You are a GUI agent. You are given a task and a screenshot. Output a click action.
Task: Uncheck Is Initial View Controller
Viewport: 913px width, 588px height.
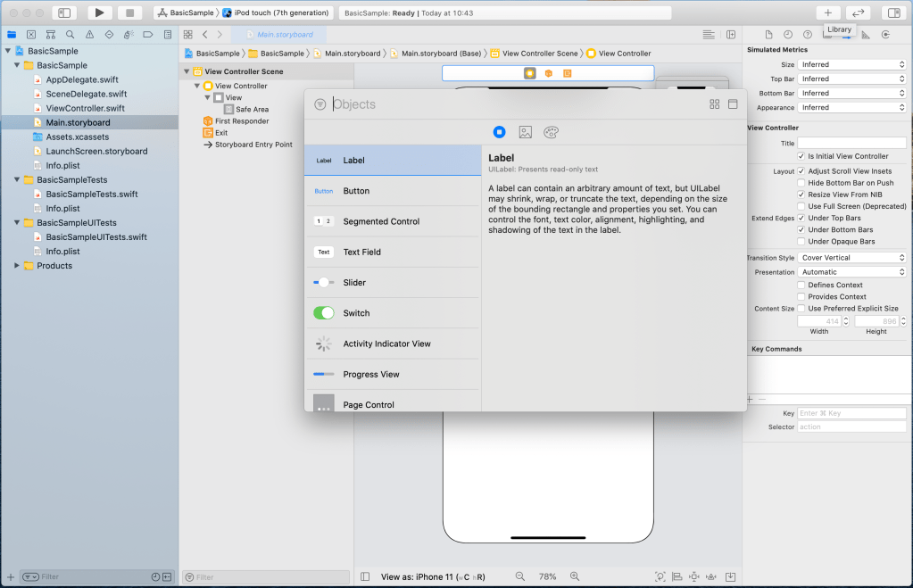[x=801, y=156]
